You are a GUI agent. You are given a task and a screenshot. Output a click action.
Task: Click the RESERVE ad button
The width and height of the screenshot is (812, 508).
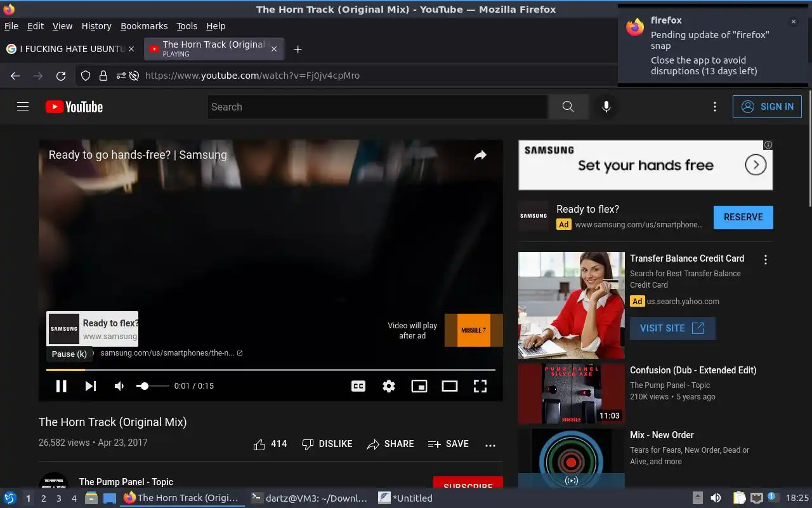(743, 217)
